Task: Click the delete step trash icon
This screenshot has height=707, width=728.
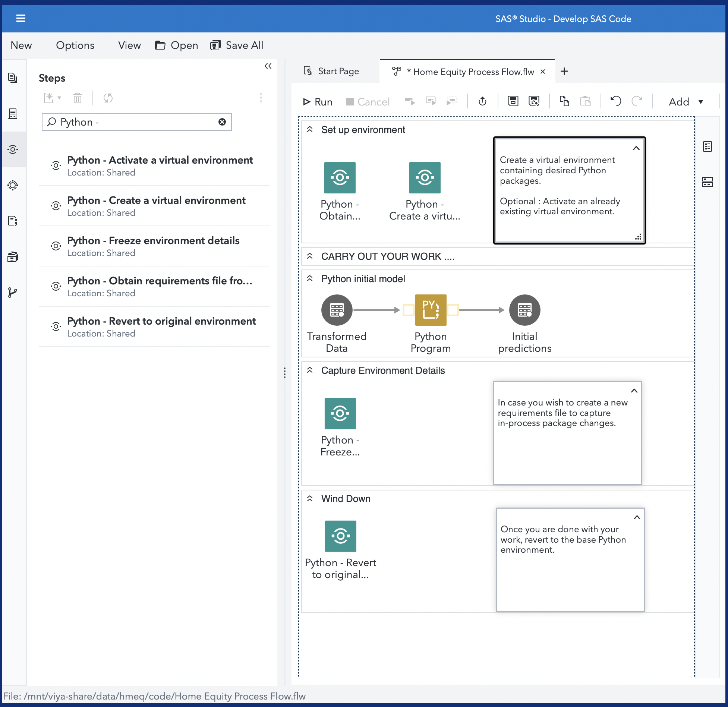Action: (x=78, y=98)
